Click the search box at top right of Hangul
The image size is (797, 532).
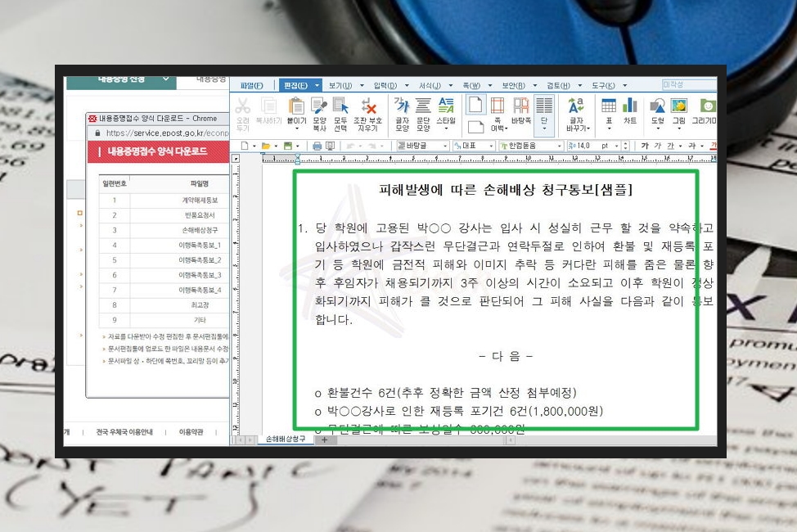pyautogui.click(x=689, y=84)
